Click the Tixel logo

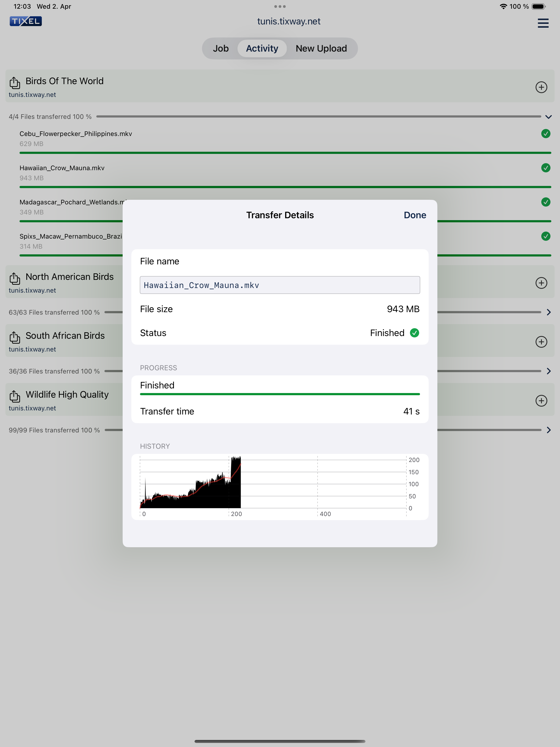(26, 21)
